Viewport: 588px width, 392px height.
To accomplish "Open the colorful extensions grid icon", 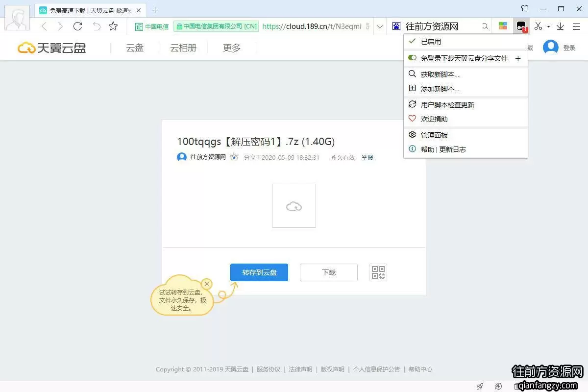I will point(503,26).
